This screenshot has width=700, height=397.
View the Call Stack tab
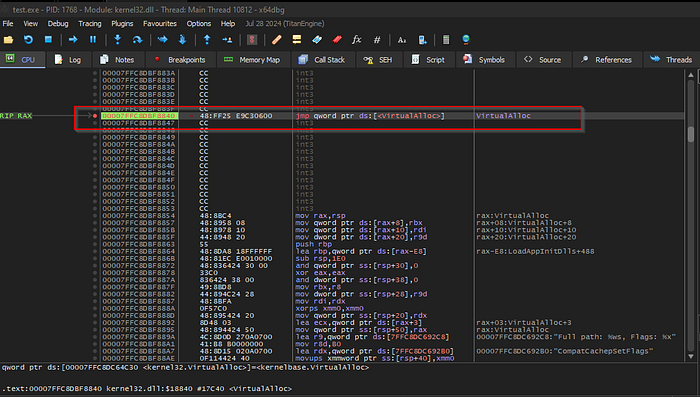[x=322, y=59]
